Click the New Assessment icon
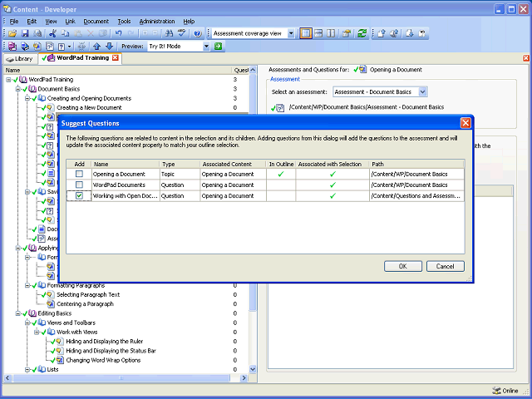532x399 pixels. 50,47
